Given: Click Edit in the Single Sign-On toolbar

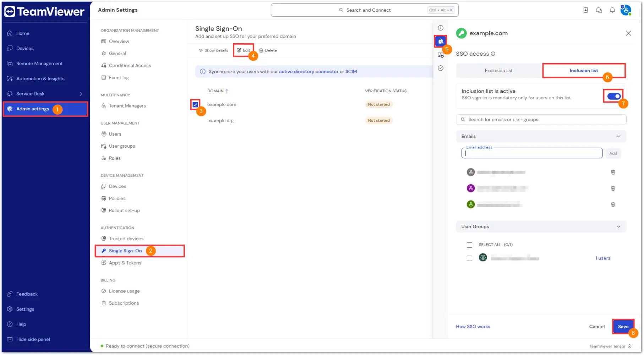Looking at the screenshot, I should coord(244,50).
